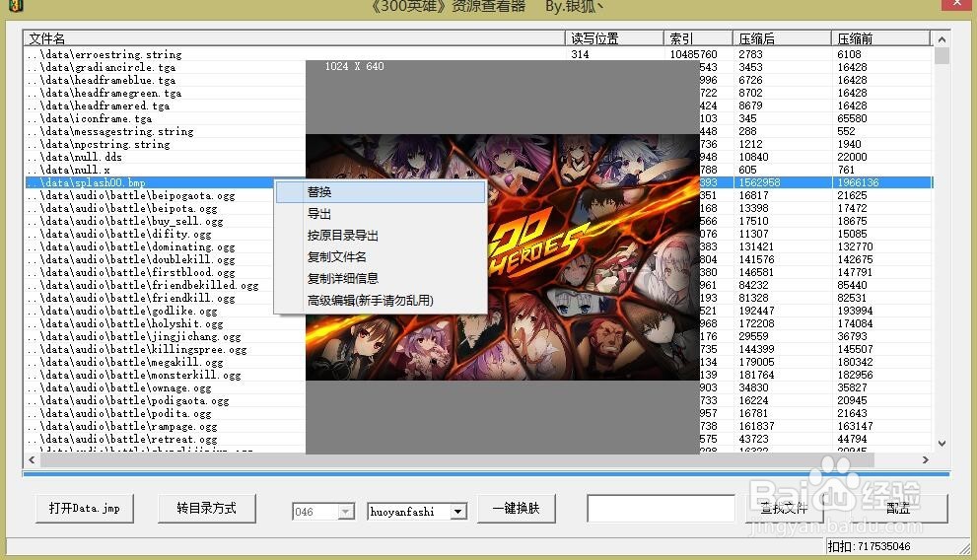The image size is (977, 560).
Task: Select row ..\data\messagestring.string
Action: coord(478,131)
